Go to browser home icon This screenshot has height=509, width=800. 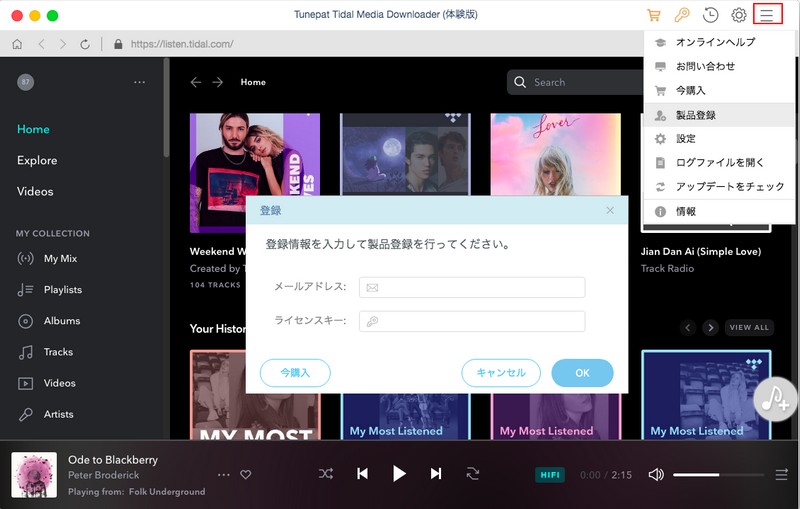coord(17,44)
